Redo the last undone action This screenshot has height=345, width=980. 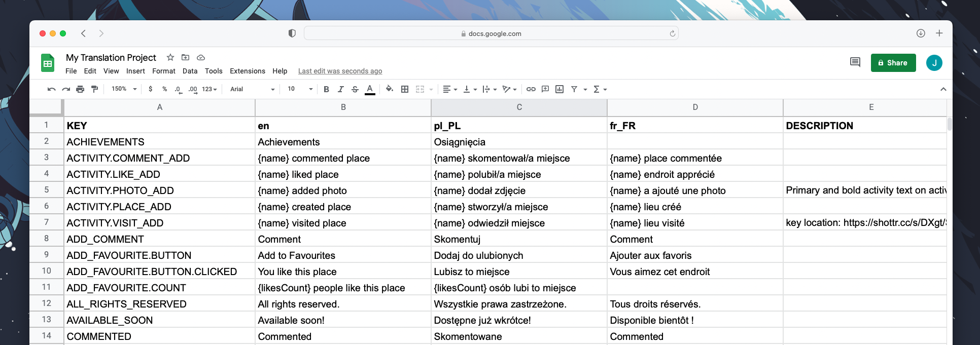[66, 89]
